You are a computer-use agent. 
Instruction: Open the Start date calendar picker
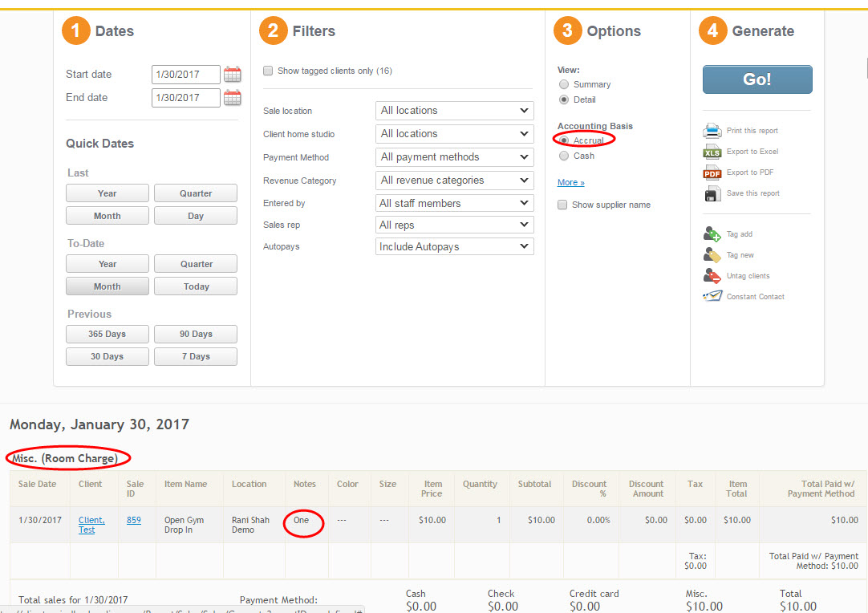click(232, 75)
